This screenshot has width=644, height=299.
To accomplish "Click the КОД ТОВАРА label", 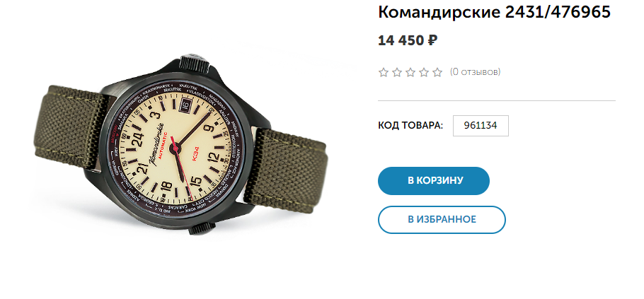I will pyautogui.click(x=410, y=126).
